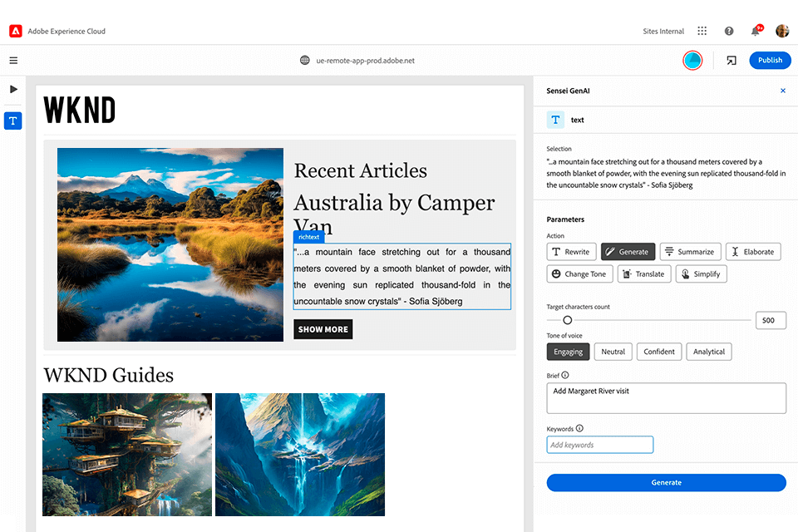This screenshot has width=798, height=532.
Task: Click the ue-remote-app-prod.adobe.net URL
Action: [366, 61]
